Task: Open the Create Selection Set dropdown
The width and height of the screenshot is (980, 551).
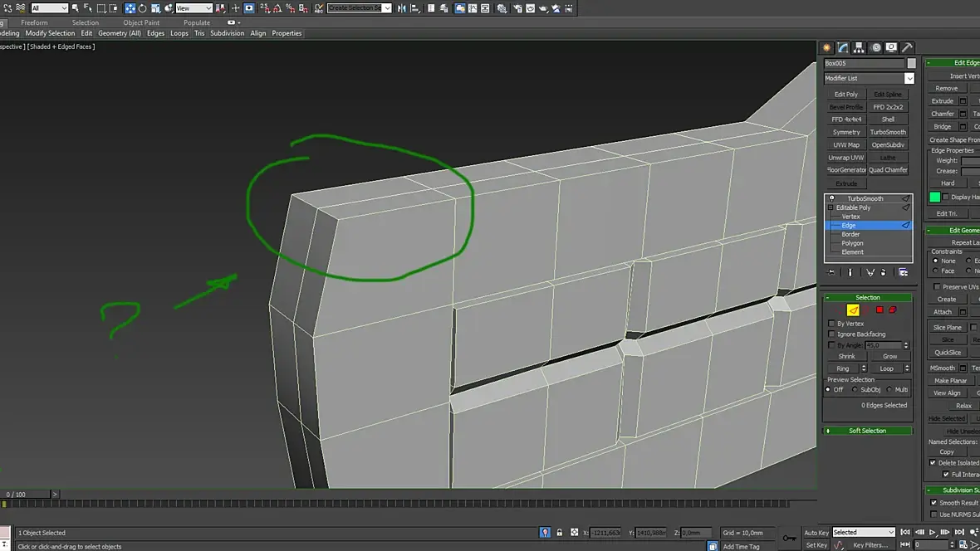Action: (x=386, y=8)
